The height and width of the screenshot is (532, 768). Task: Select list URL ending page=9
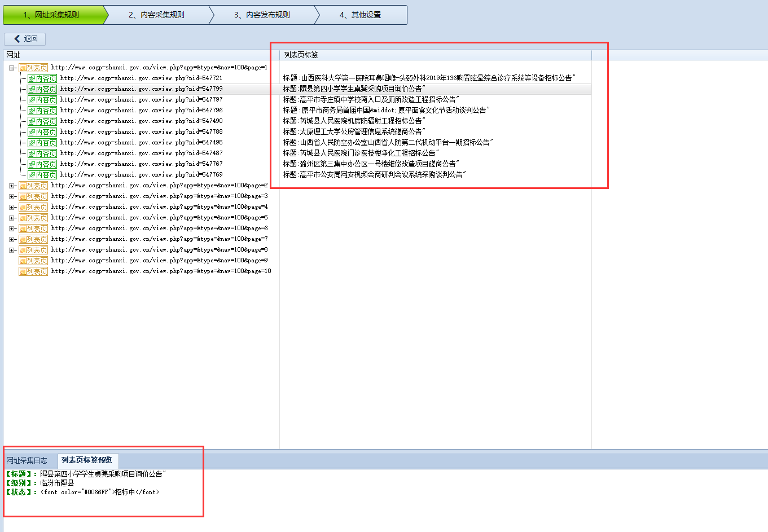click(x=159, y=261)
